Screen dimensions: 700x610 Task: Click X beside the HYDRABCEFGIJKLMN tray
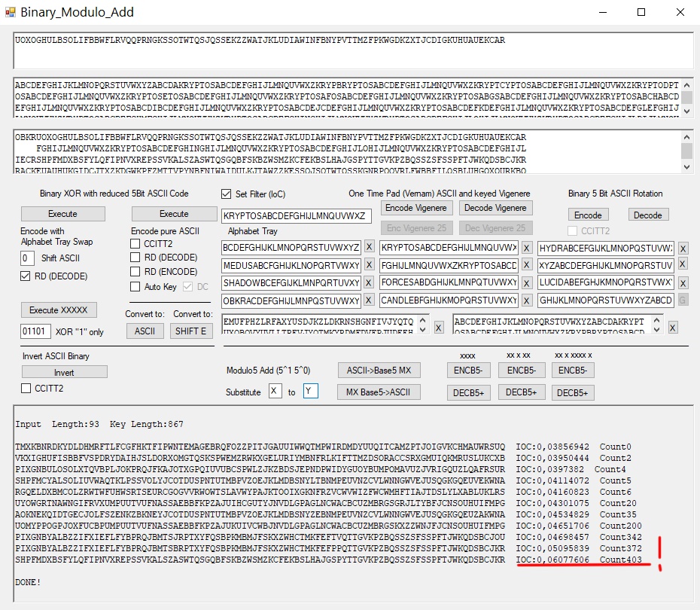[683, 249]
